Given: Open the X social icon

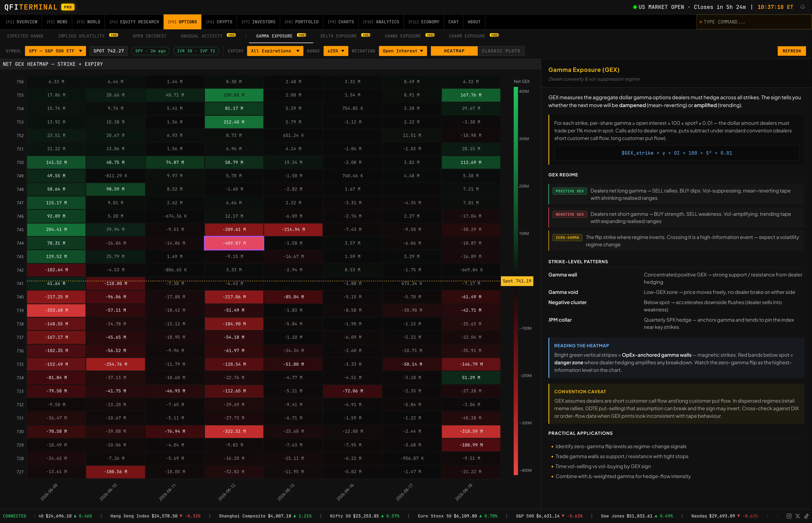Looking at the screenshot, I should (x=798, y=516).
